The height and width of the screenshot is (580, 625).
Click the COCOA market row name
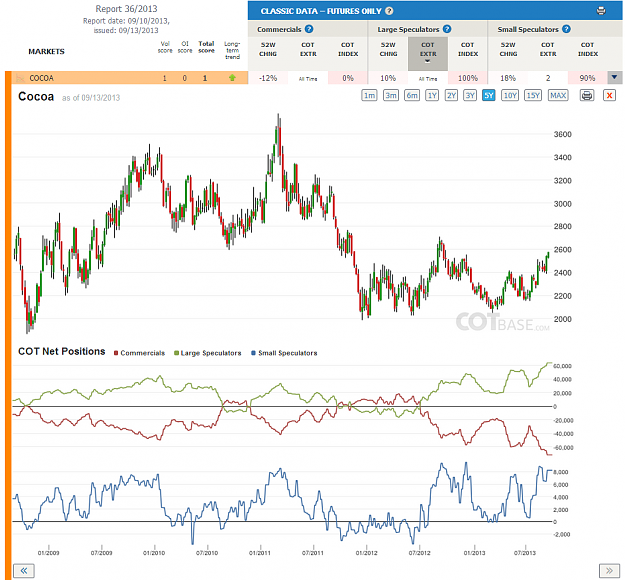(x=41, y=78)
